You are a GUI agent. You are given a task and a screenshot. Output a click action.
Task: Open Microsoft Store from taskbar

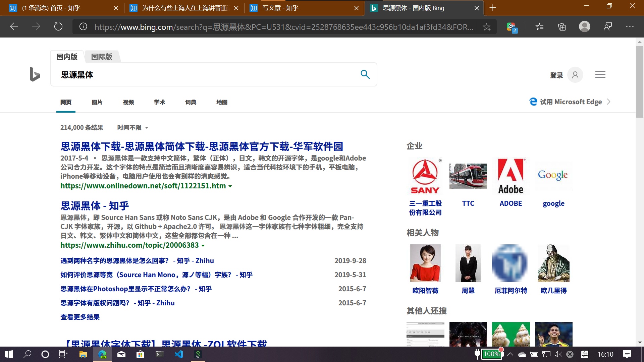point(140,354)
